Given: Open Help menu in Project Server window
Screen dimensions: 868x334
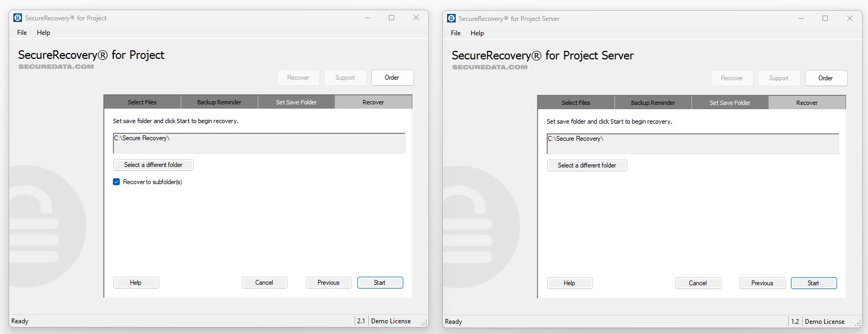Looking at the screenshot, I should [x=477, y=33].
